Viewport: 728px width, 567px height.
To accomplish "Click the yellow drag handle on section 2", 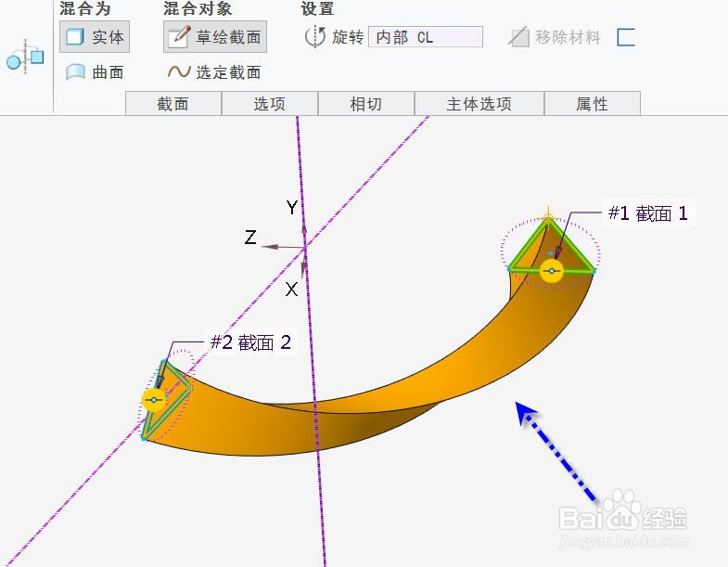I will pos(154,400).
